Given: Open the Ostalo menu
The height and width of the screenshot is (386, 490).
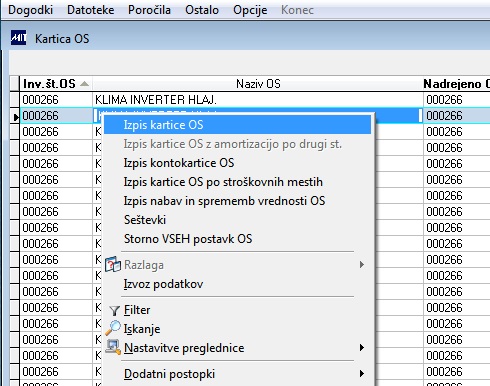Looking at the screenshot, I should click(202, 10).
